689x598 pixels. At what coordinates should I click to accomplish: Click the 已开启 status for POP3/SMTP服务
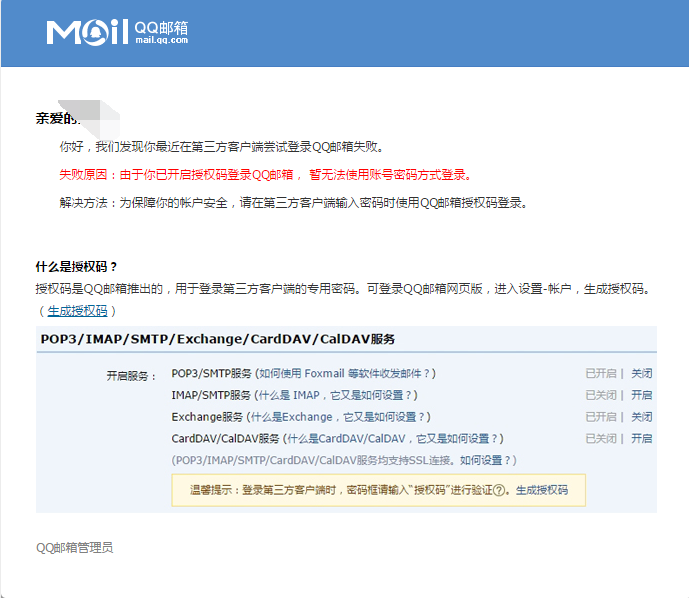(601, 373)
